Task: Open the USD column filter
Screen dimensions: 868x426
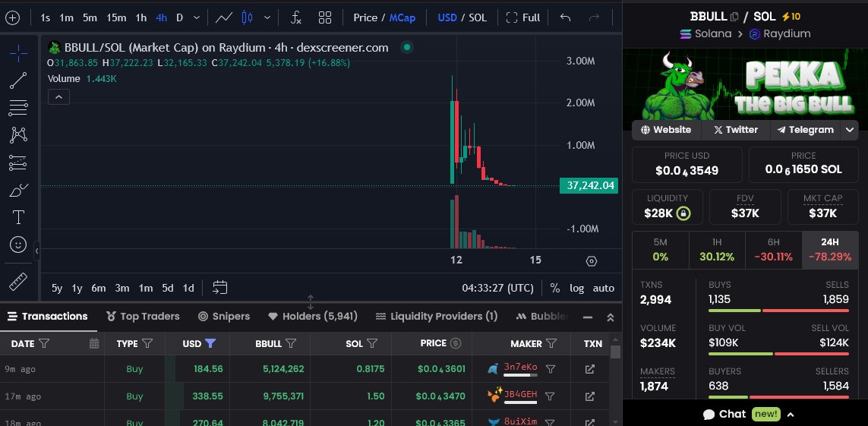Action: point(210,343)
